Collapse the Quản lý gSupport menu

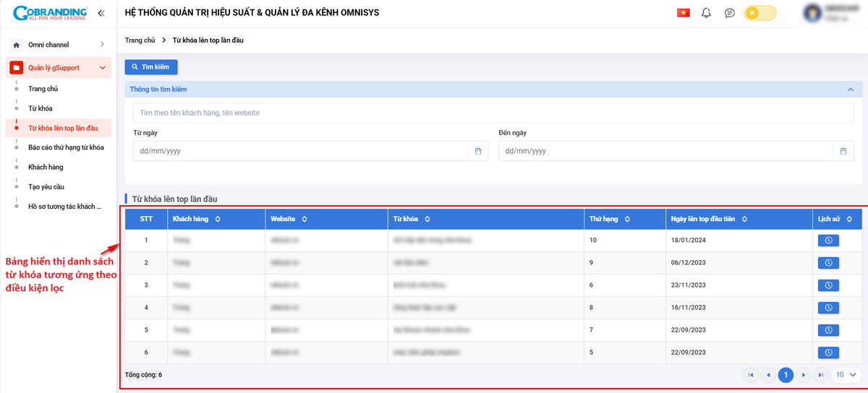103,68
